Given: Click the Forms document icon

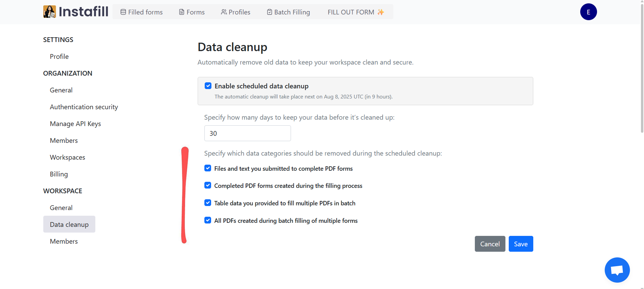Looking at the screenshot, I should (x=180, y=12).
